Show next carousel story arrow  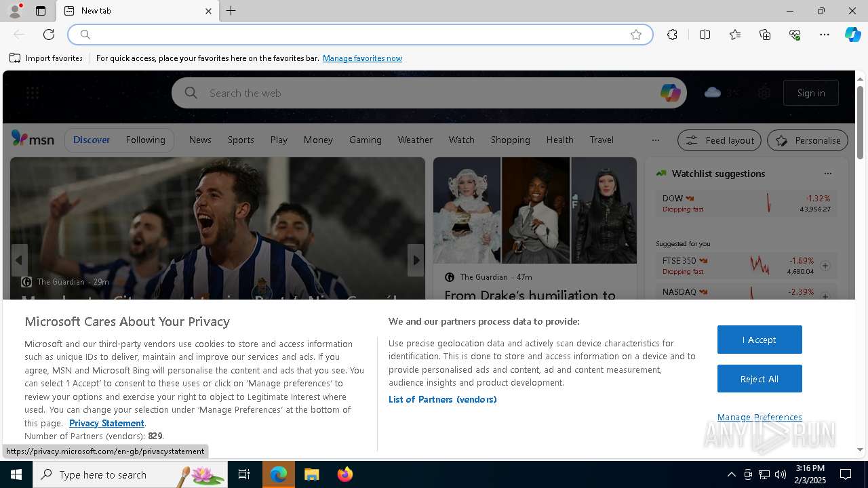click(416, 260)
